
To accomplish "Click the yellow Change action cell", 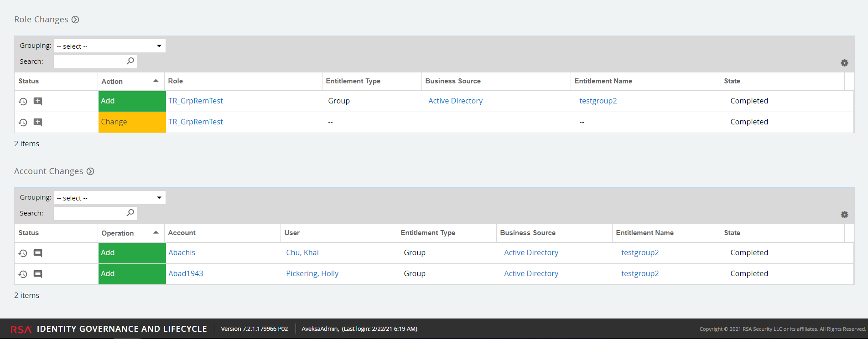I will 132,122.
